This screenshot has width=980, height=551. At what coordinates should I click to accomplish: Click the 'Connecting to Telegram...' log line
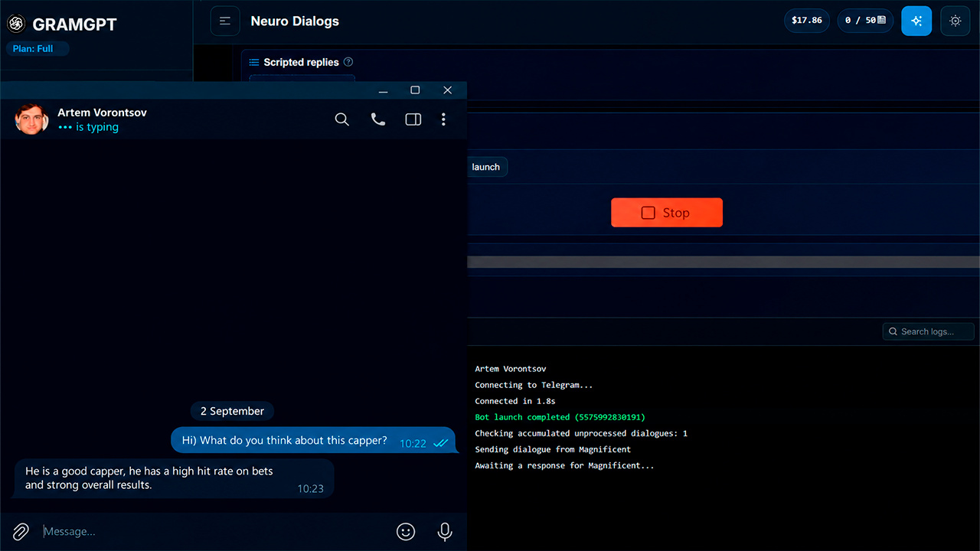(534, 385)
